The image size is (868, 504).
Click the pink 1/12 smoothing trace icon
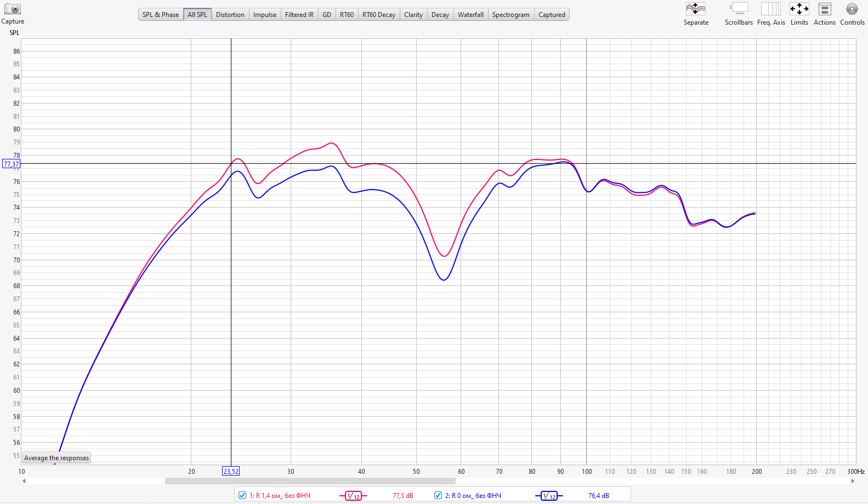(x=353, y=496)
